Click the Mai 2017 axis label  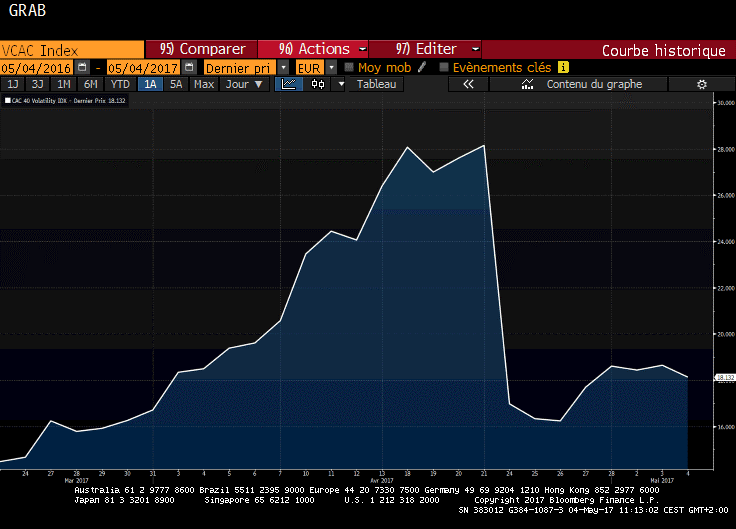point(662,481)
